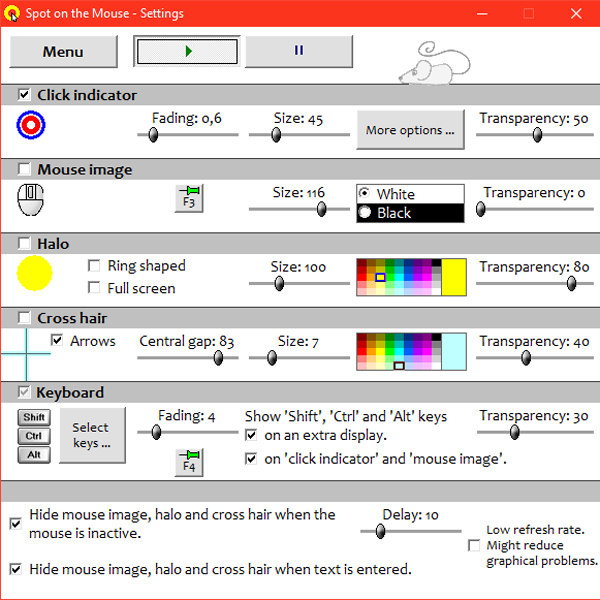This screenshot has height=600, width=600.
Task: Click the F3 hotkey icon
Action: pyautogui.click(x=188, y=197)
